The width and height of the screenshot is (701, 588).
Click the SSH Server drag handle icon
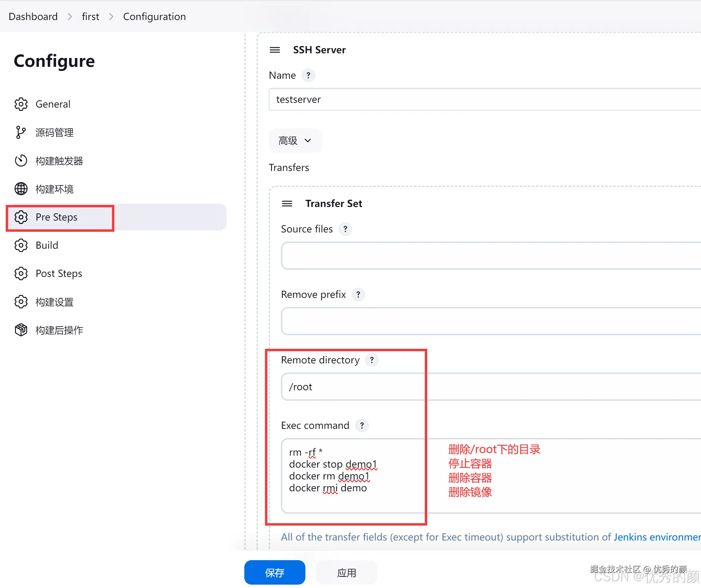point(274,50)
